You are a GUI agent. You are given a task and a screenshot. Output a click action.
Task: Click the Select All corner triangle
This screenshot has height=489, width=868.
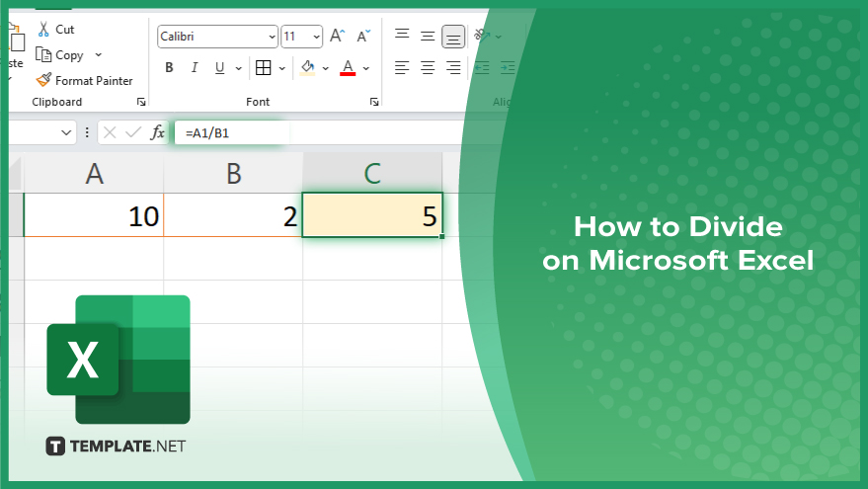(x=16, y=173)
